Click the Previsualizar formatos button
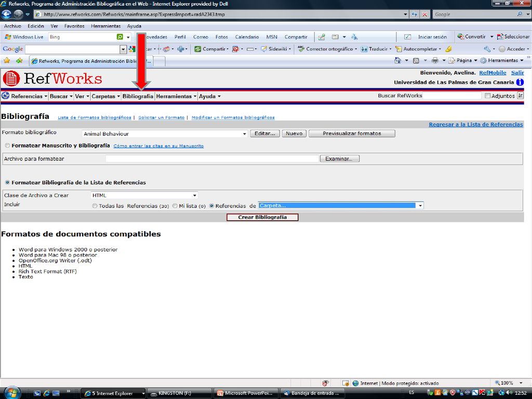This screenshot has width=532, height=399. (352, 134)
